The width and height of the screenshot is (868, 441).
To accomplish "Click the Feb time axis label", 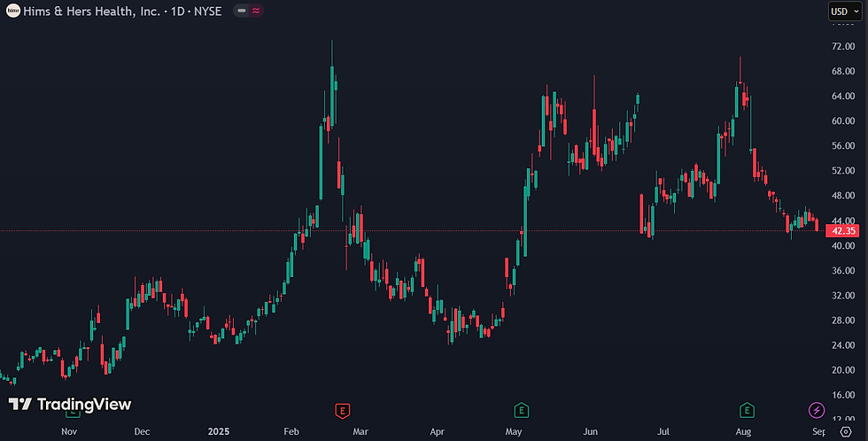I will (x=291, y=431).
